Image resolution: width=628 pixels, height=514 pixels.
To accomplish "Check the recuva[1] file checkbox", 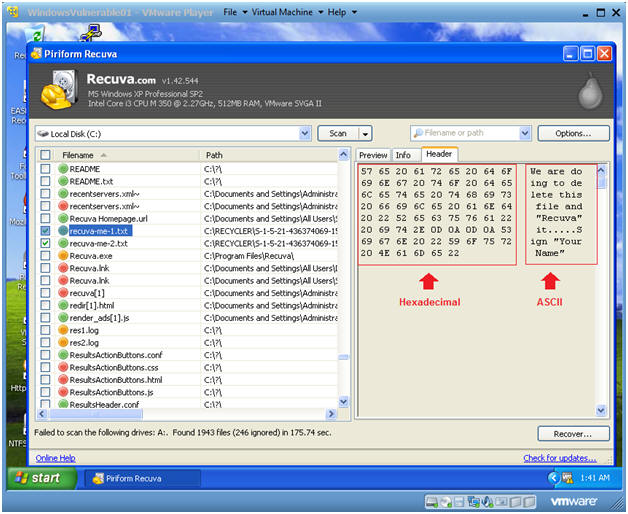I will click(45, 293).
